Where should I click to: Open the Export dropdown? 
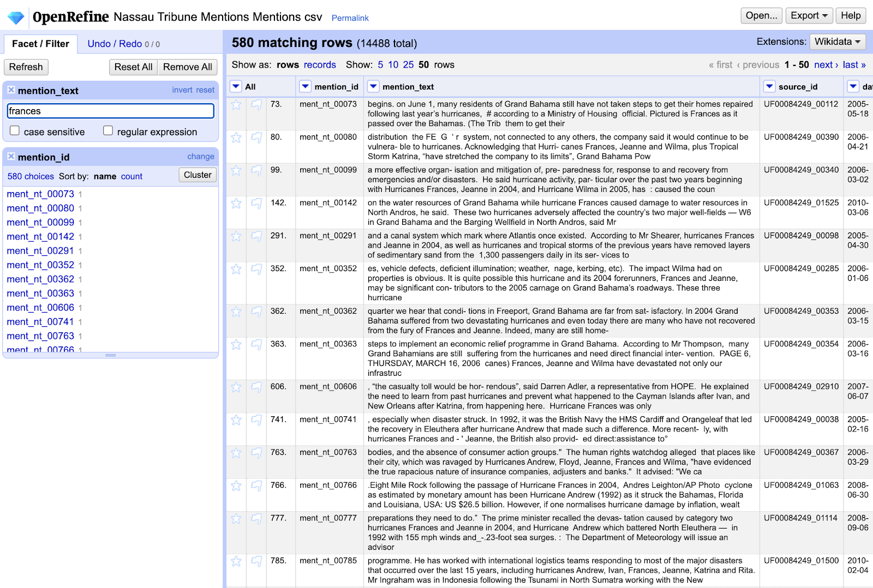(809, 15)
